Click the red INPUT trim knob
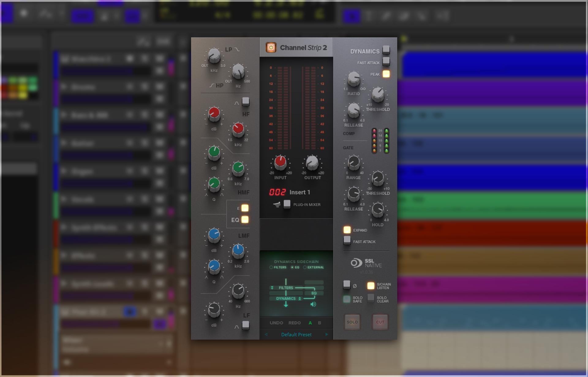This screenshot has width=588, height=377. coord(280,162)
